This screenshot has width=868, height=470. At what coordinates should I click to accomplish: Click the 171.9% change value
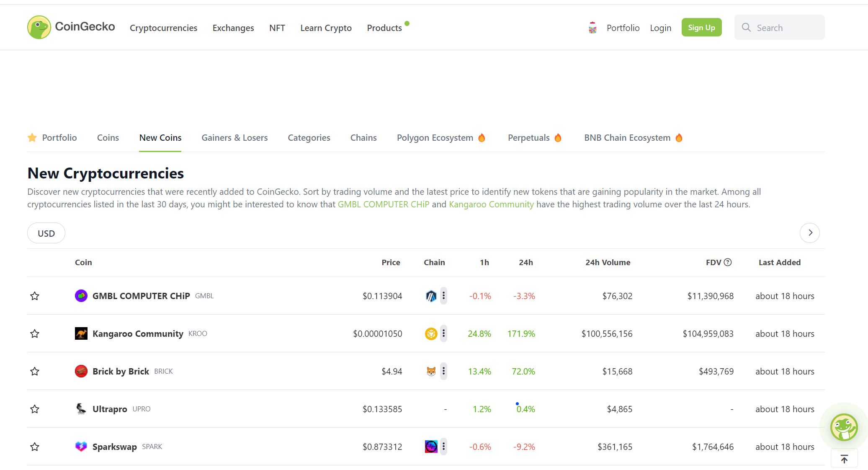[x=521, y=333]
